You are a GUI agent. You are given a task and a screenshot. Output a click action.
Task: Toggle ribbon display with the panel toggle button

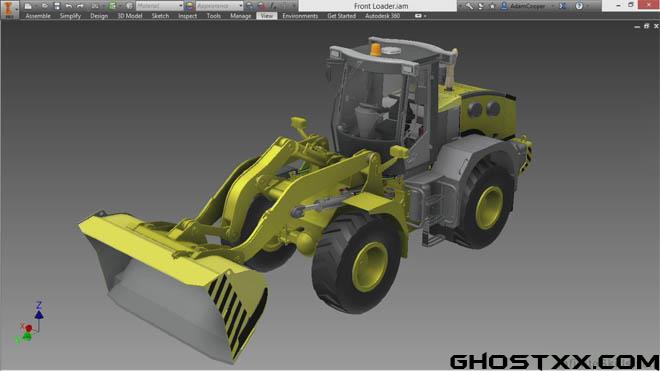pos(418,16)
